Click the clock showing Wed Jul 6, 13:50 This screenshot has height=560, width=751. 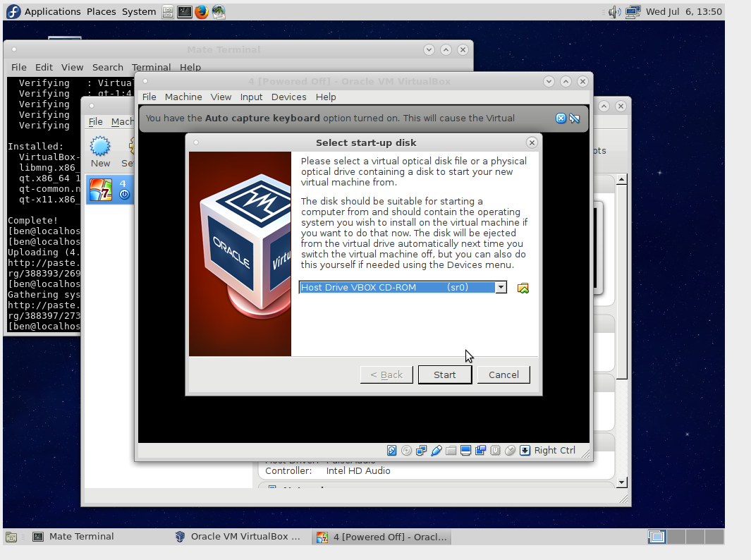pyautogui.click(x=683, y=11)
